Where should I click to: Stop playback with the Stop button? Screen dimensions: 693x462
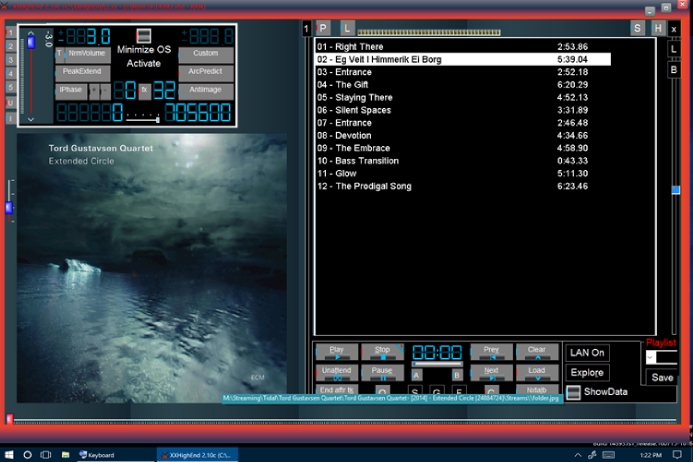[382, 352]
